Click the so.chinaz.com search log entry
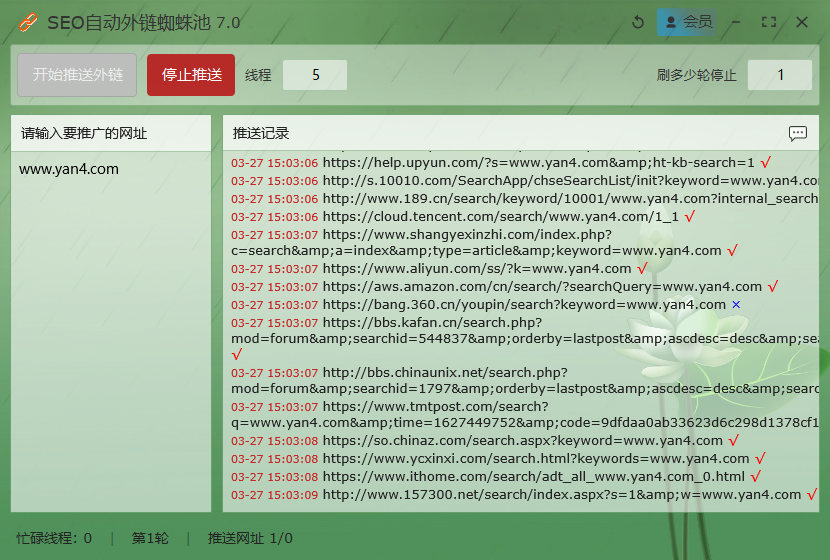The height and width of the screenshot is (560, 830). pyautogui.click(x=522, y=440)
